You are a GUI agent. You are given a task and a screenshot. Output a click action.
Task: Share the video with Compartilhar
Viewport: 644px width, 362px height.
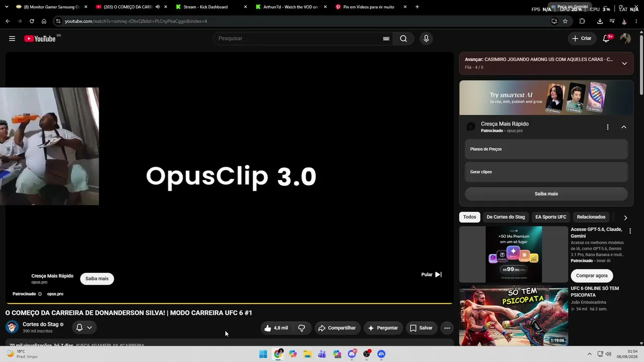coord(337,328)
